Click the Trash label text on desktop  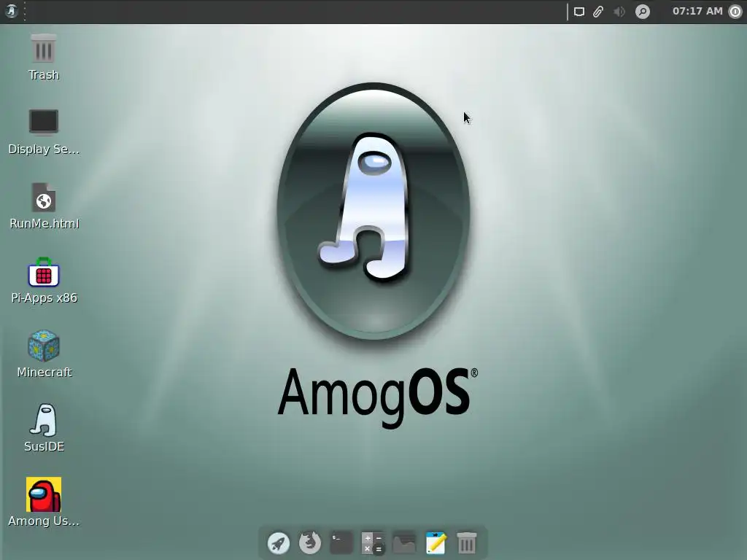click(x=43, y=75)
